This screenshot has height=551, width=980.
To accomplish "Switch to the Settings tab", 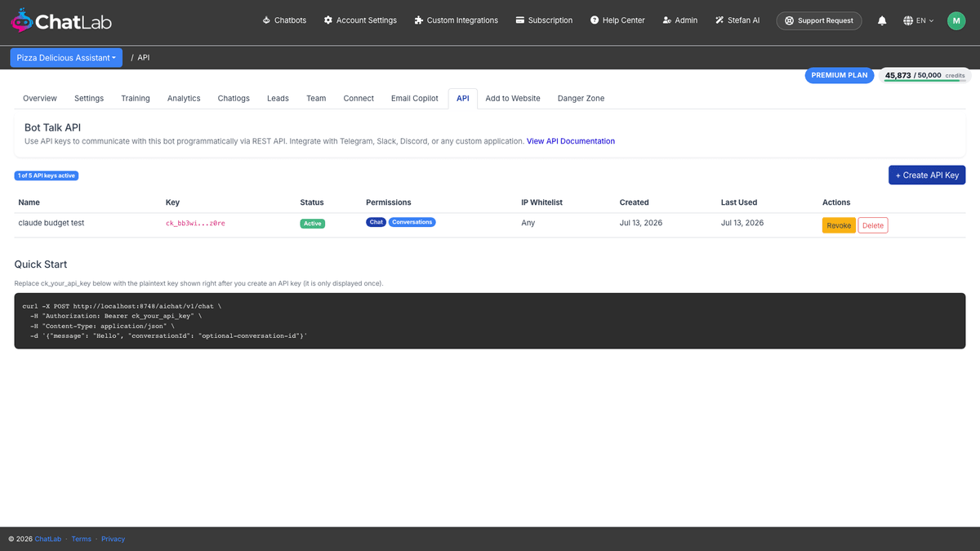I will [x=89, y=98].
